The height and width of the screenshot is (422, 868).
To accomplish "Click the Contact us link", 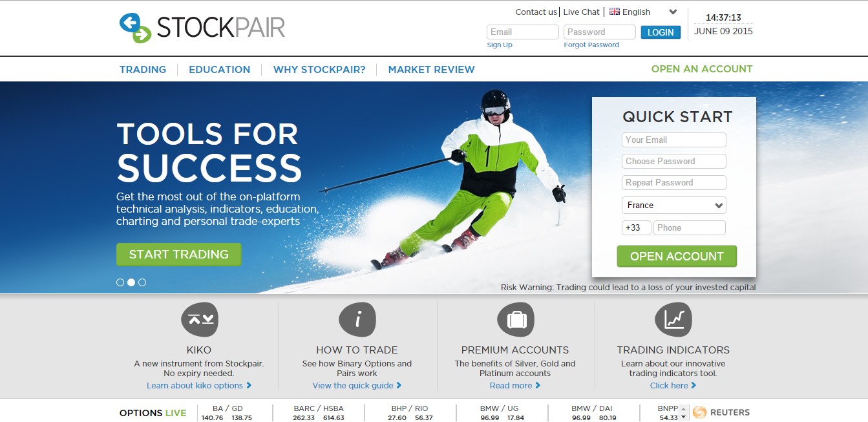I will (536, 12).
